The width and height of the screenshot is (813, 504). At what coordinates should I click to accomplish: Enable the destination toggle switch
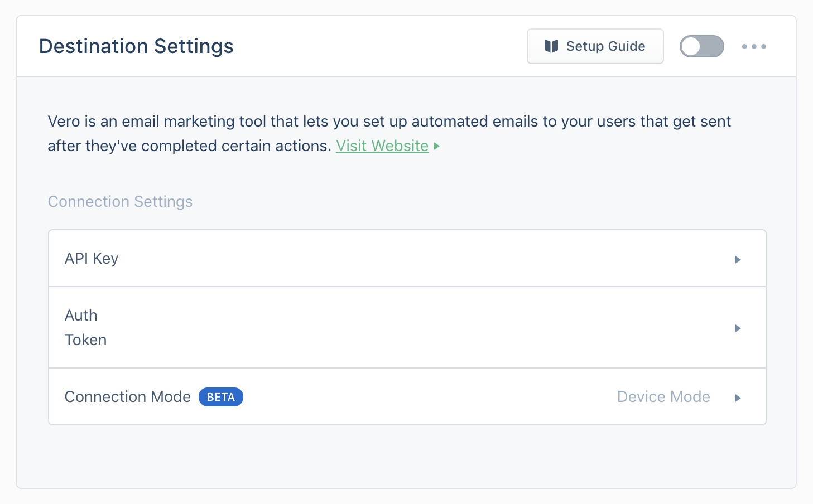pos(701,46)
